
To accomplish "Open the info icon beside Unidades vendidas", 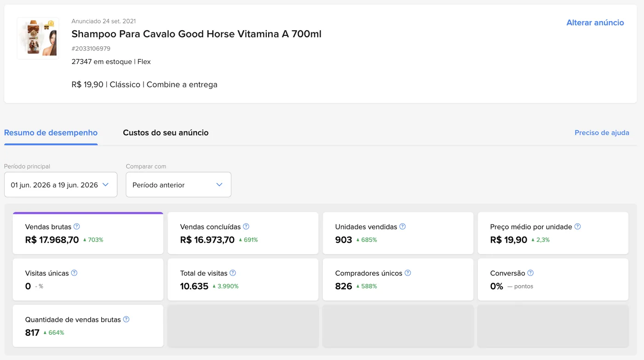I will (402, 226).
